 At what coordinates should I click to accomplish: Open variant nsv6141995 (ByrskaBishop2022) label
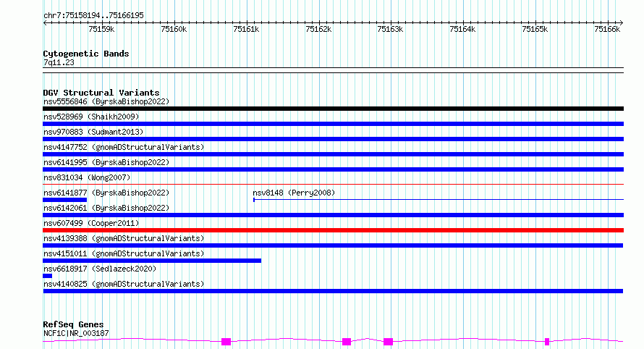point(106,162)
